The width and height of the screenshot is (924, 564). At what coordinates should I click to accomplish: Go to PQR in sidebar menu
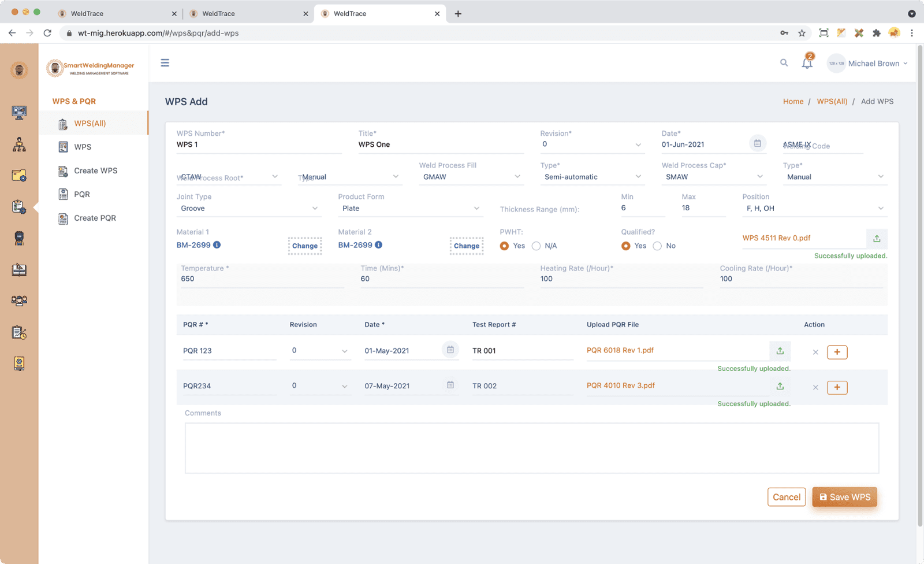[x=81, y=195]
